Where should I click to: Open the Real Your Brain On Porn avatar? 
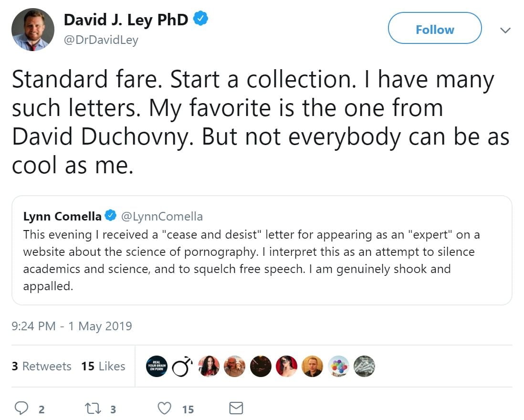click(x=157, y=367)
